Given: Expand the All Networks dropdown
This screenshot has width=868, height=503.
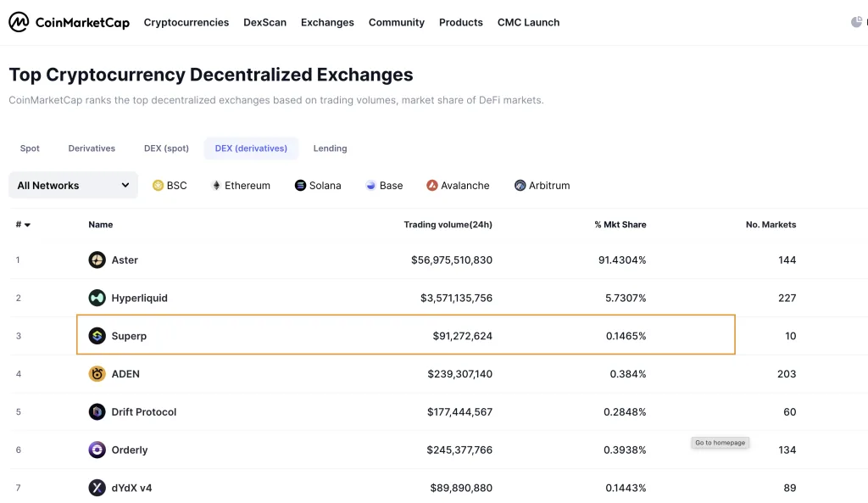Looking at the screenshot, I should pyautogui.click(x=73, y=185).
